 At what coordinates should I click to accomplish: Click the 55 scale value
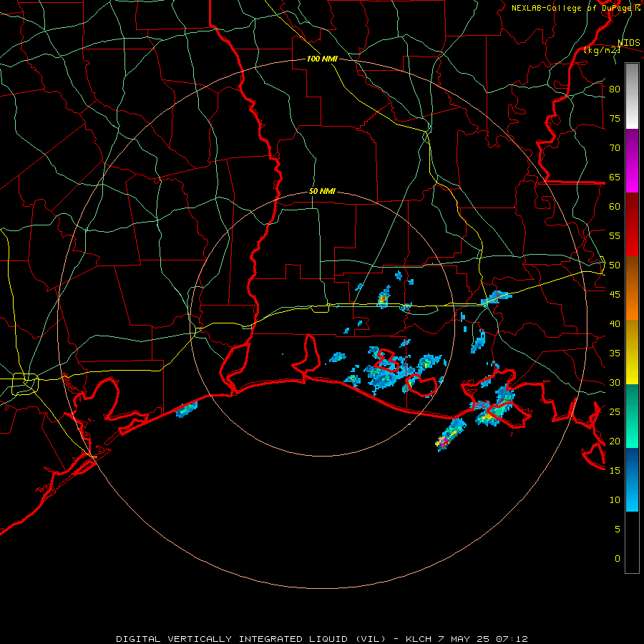click(x=615, y=235)
